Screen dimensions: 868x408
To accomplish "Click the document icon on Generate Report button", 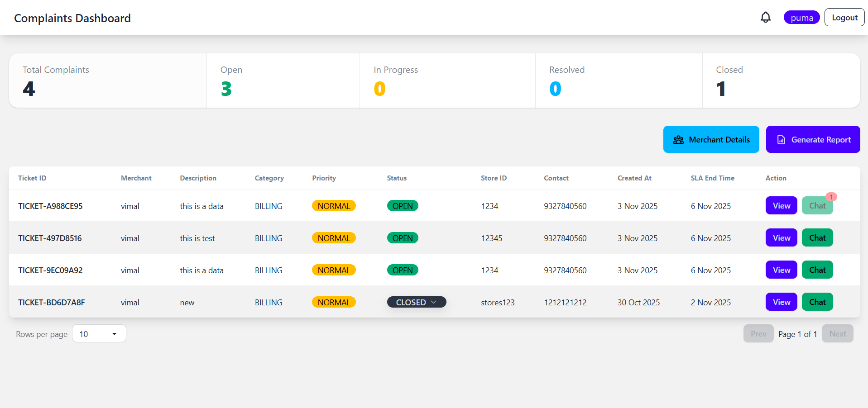I will point(781,139).
